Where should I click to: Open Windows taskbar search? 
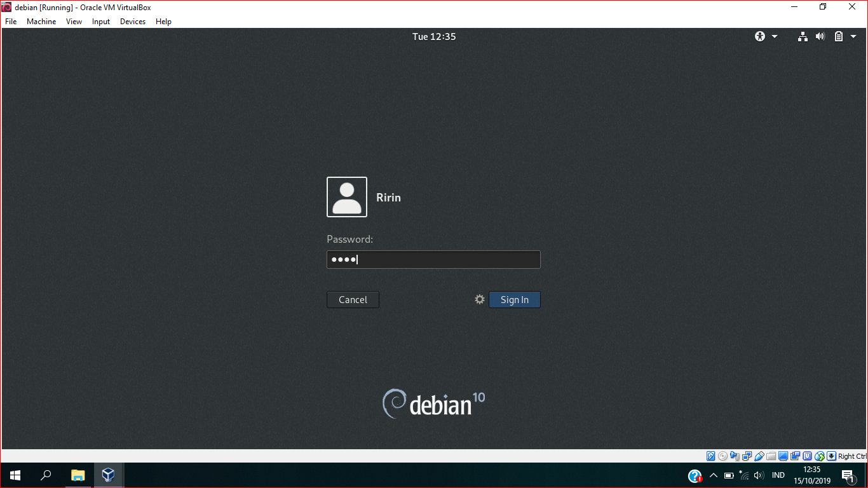point(46,475)
